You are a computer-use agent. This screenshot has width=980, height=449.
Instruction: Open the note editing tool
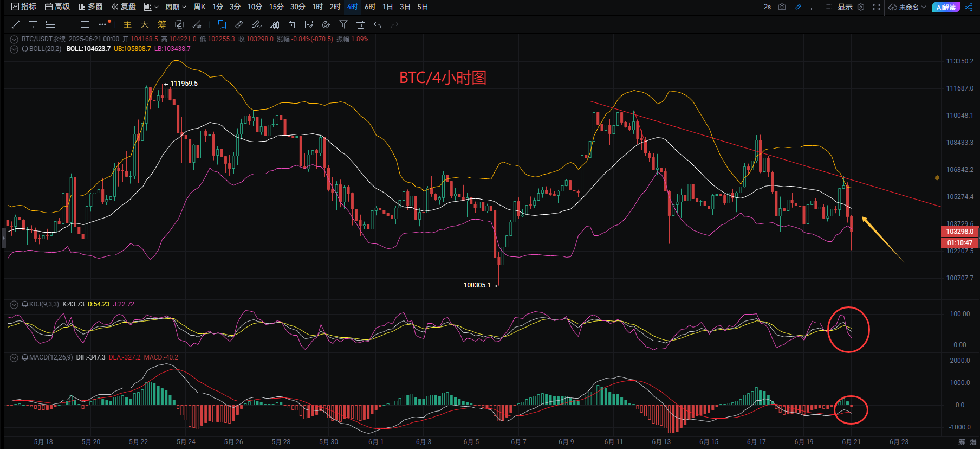(309, 24)
